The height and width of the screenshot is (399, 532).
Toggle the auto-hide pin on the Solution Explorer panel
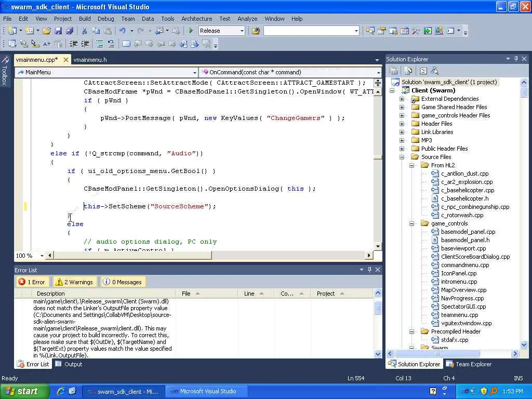(516, 59)
